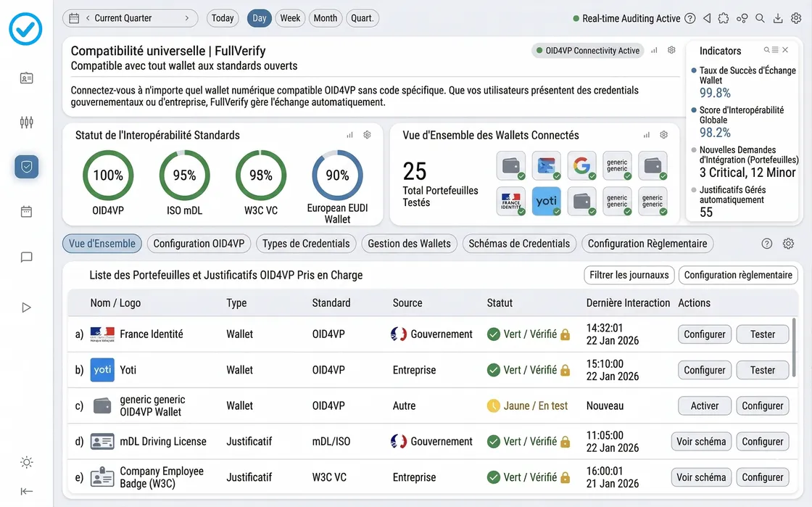The height and width of the screenshot is (507, 812).
Task: Open the ID card section in sidebar
Action: point(27,78)
